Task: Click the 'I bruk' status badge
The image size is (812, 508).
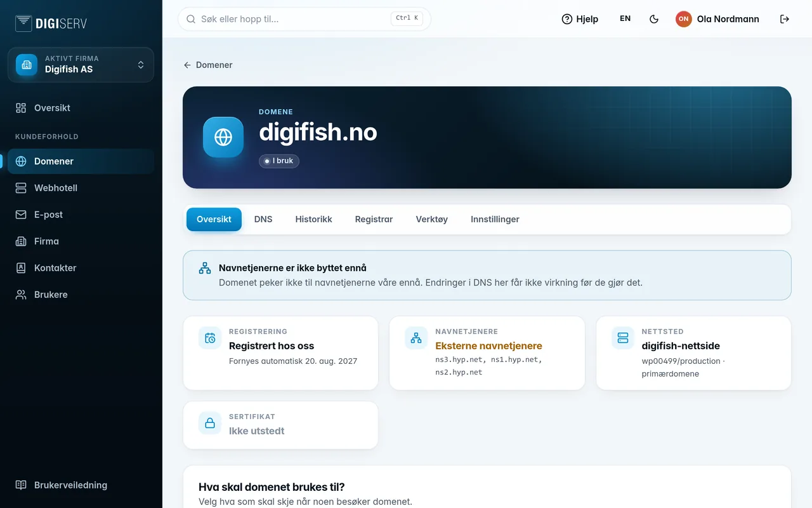Action: [x=279, y=161]
